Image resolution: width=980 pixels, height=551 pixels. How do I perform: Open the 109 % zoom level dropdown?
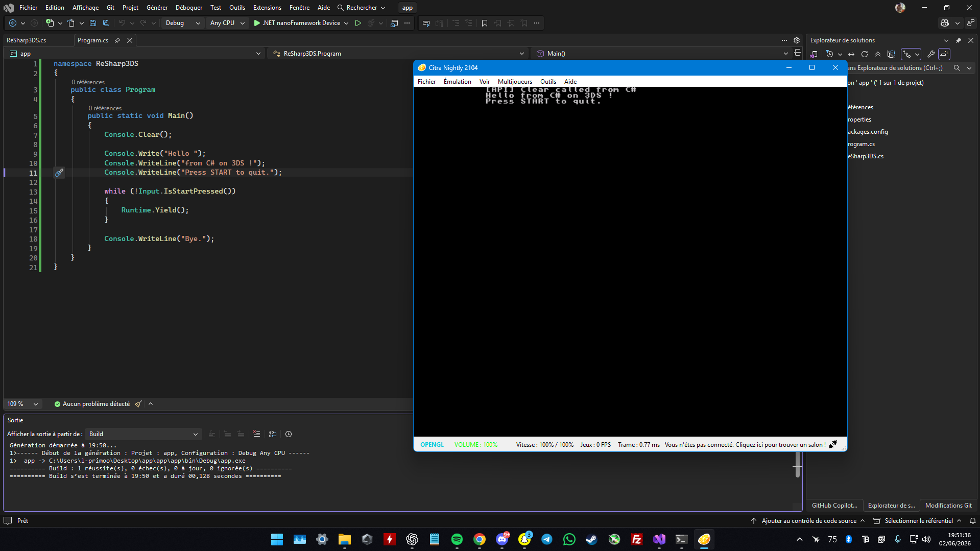[x=22, y=404]
